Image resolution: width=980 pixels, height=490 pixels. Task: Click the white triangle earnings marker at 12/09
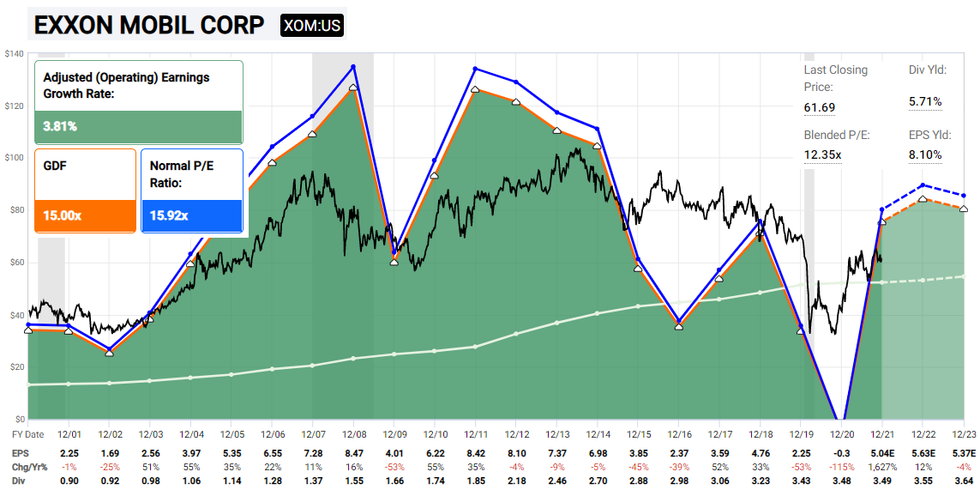[x=394, y=262]
